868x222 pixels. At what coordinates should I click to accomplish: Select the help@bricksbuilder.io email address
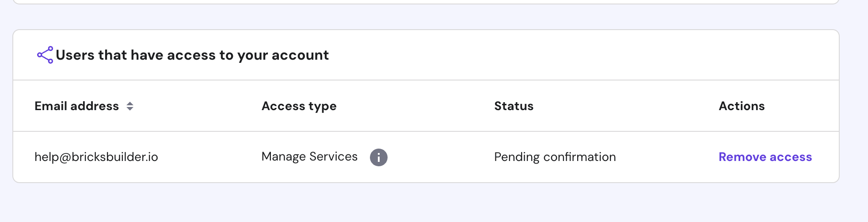96,157
